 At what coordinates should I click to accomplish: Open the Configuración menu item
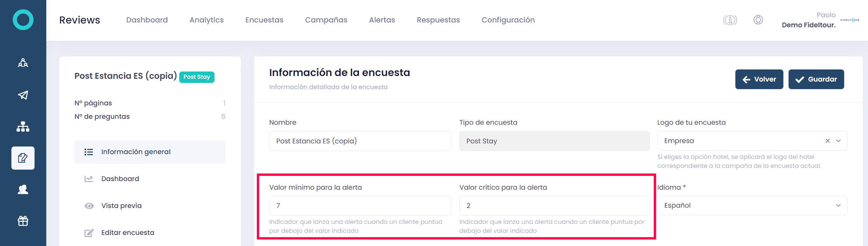tap(508, 20)
